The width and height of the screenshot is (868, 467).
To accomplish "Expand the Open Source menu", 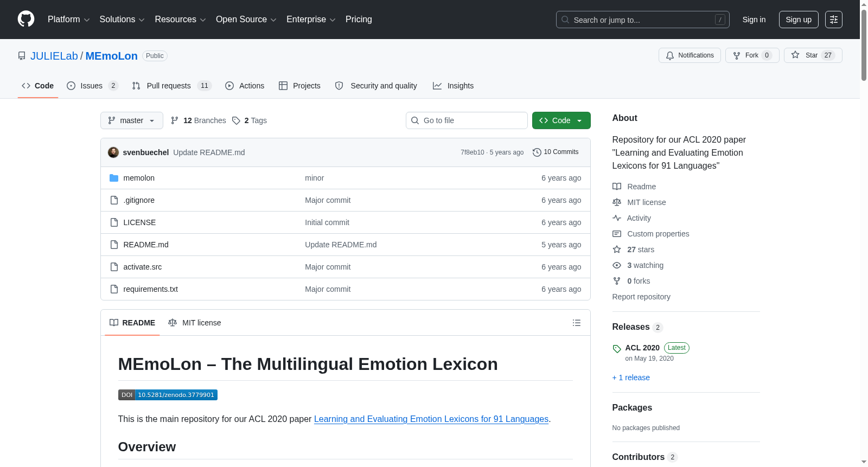I will point(246,20).
